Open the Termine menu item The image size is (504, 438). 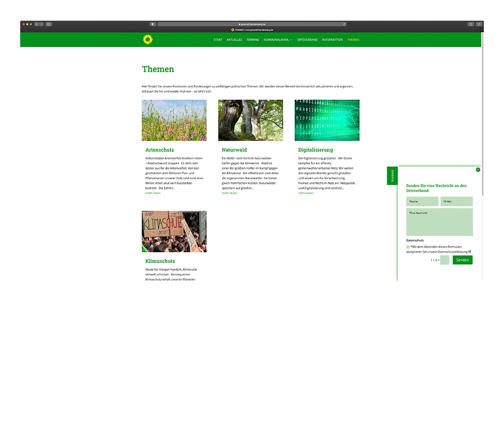(253, 40)
